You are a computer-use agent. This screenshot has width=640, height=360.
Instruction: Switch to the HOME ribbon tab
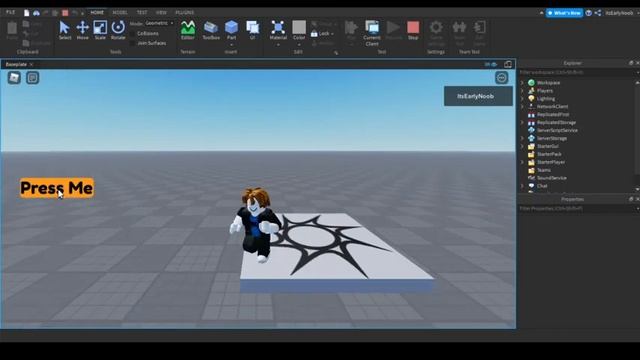pos(97,12)
